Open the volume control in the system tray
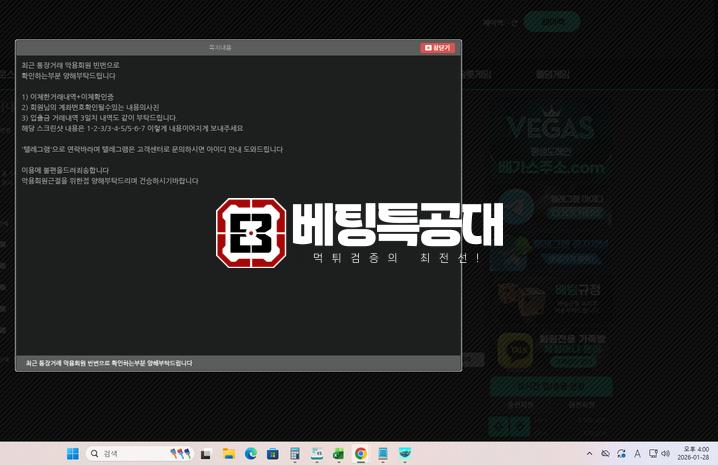 tap(665, 454)
